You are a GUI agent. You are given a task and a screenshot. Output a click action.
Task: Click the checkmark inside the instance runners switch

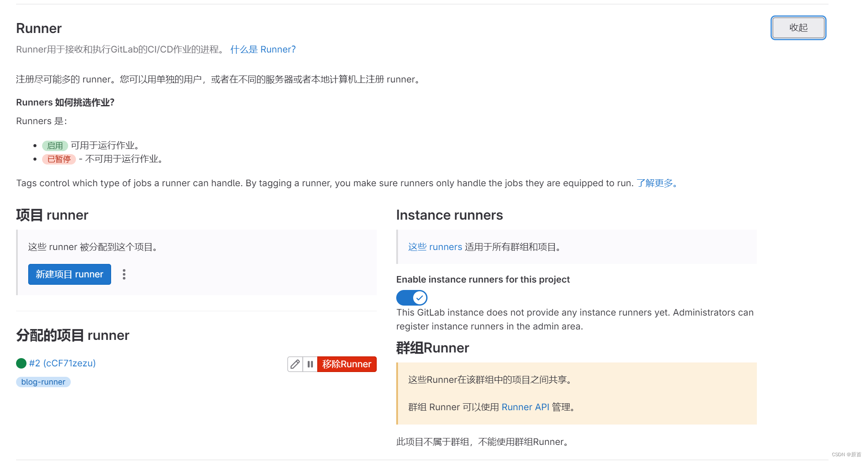coord(419,298)
